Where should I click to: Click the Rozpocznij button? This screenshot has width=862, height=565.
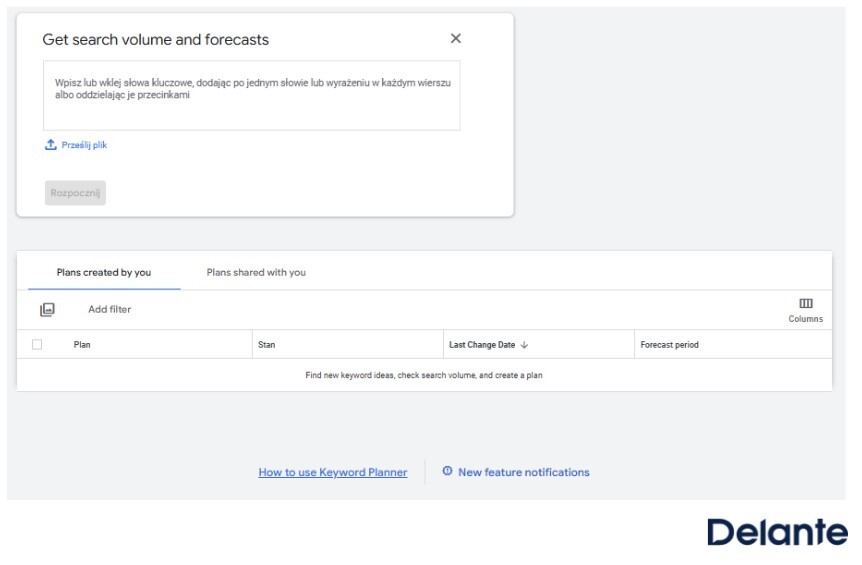coord(75,193)
